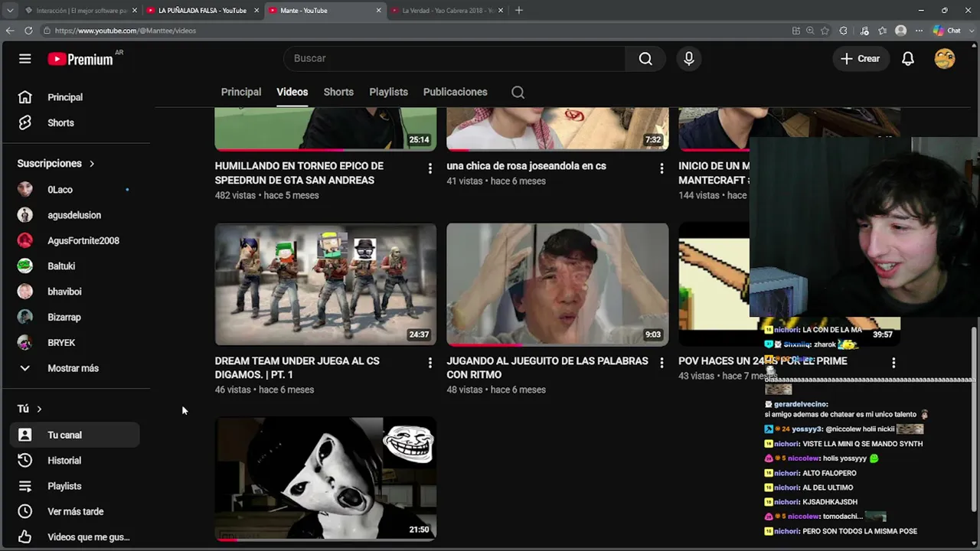Open bhaviboi subscription
Screen dimensions: 980x551
(x=74, y=292)
